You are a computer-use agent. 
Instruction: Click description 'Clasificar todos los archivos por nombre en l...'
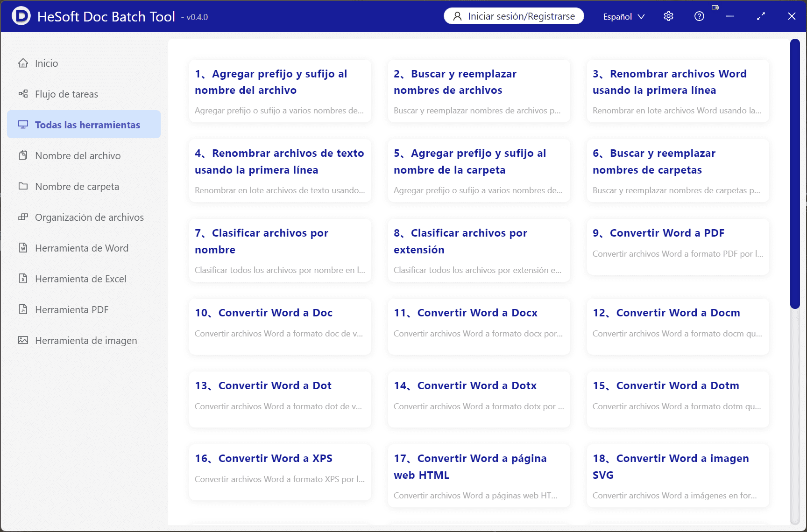click(280, 270)
